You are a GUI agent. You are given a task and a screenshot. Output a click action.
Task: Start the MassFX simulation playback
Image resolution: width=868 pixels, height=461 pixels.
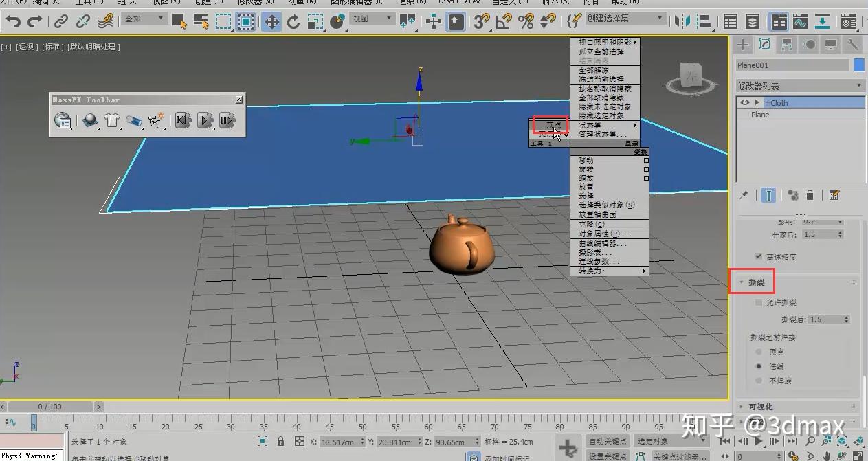pyautogui.click(x=204, y=121)
